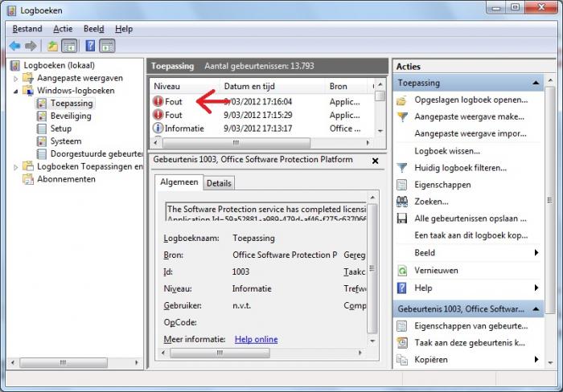The height and width of the screenshot is (392, 563).
Task: Click the '9/03/2012 17:15:29' date cell
Action: click(x=258, y=115)
